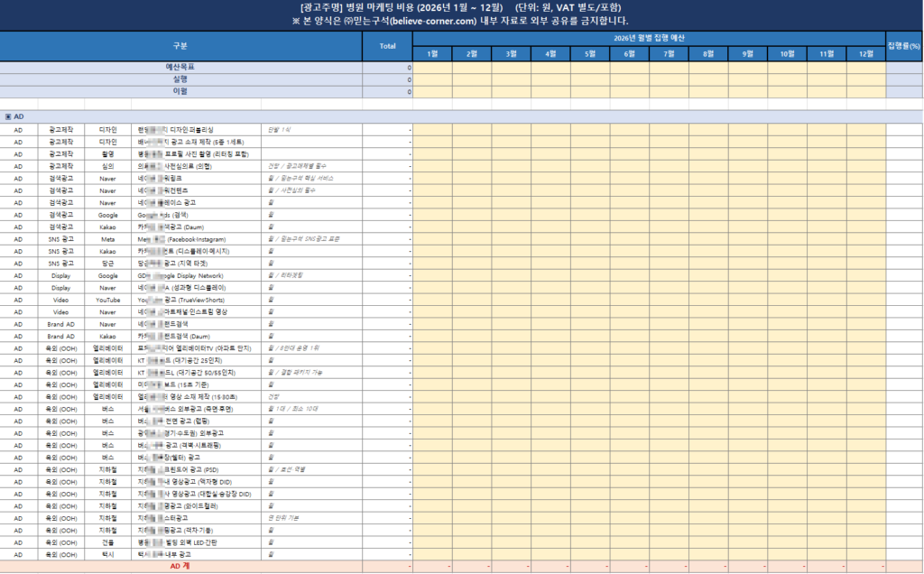Select the 건물 category cell

tap(108, 542)
